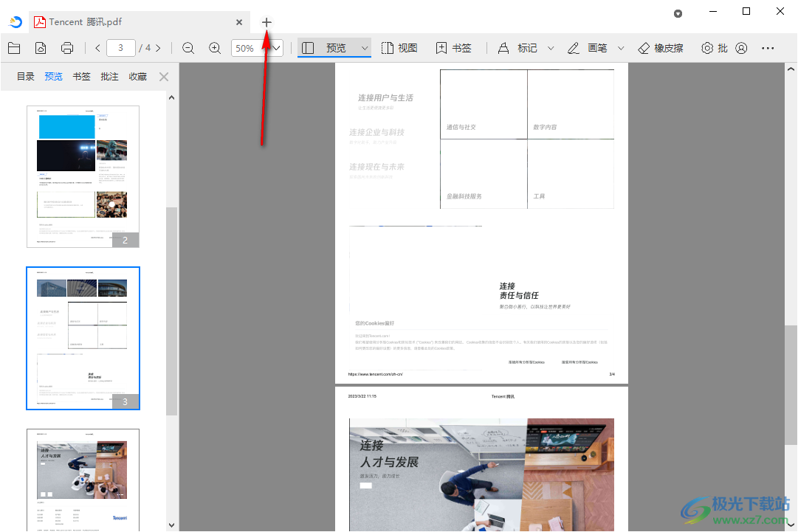Click the 金融科技服务 cell

point(484,173)
